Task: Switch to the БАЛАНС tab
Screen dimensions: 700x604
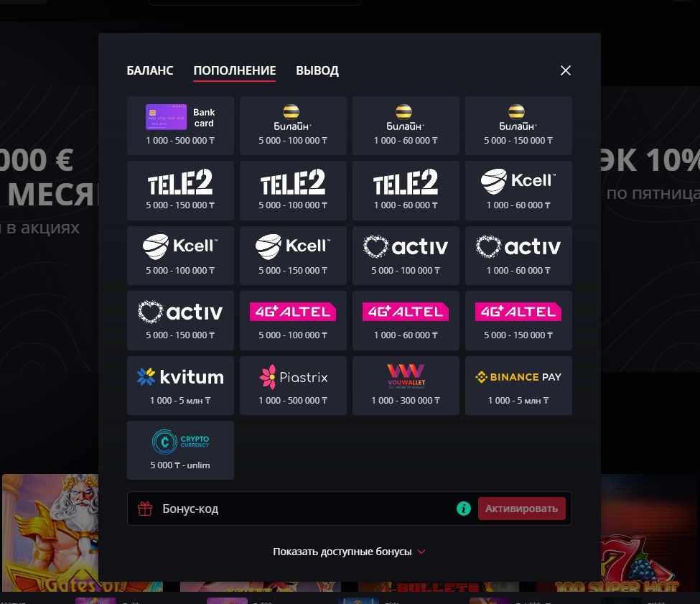Action: [x=149, y=70]
